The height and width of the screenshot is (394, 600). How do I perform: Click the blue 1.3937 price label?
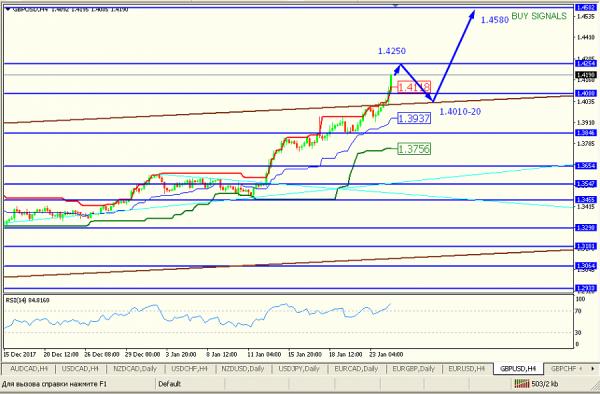click(414, 118)
